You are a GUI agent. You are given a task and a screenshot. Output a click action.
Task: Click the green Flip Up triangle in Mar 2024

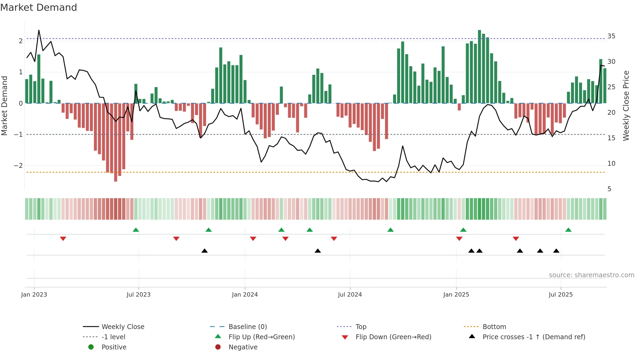pos(281,230)
